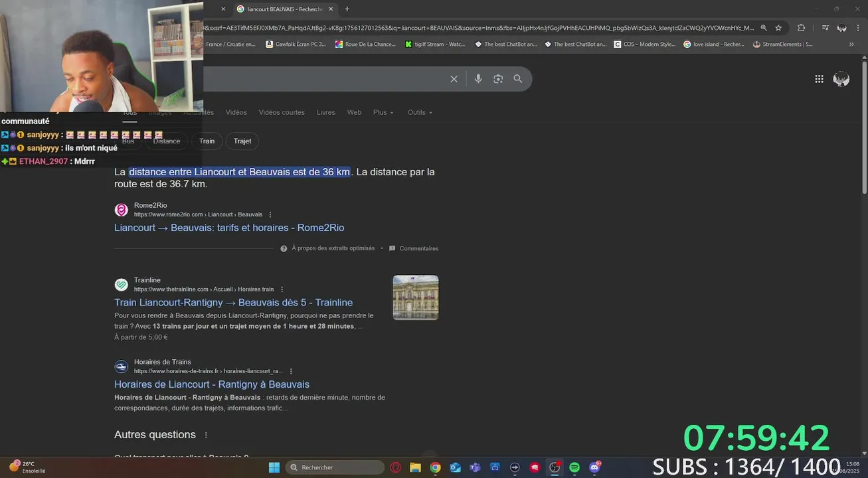Screen dimensions: 868x478
Task: Switch to the Vidéos courtes tab
Action: point(282,112)
